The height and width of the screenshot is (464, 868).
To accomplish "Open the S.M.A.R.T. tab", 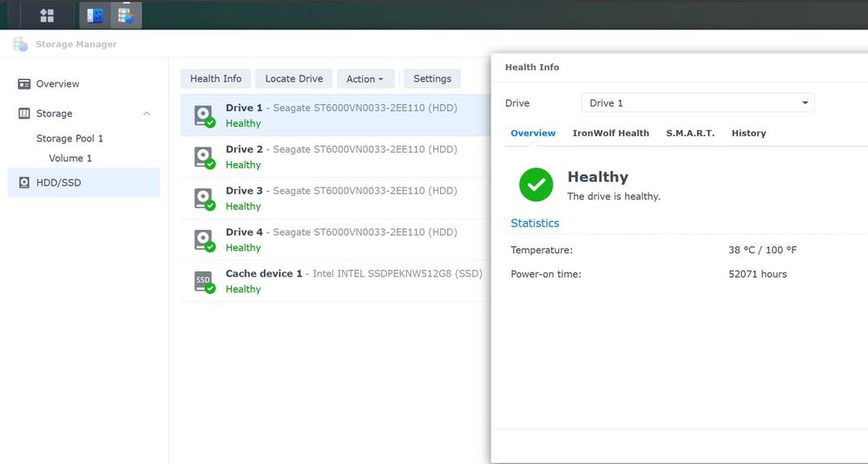I will tap(690, 134).
